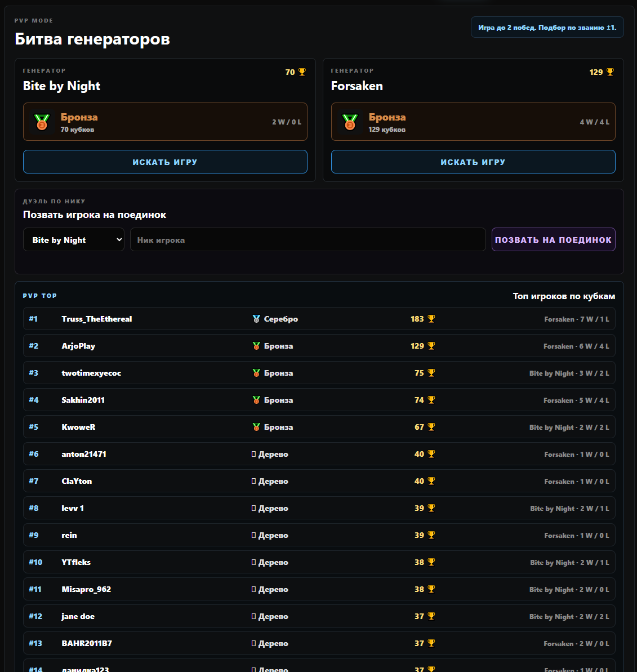Select player name rein
Image resolution: width=637 pixels, height=672 pixels.
(69, 535)
